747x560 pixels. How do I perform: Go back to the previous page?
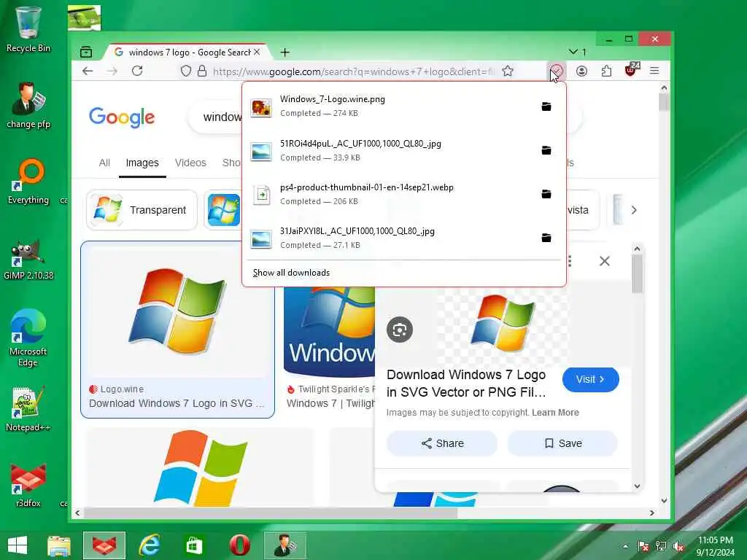[88, 71]
